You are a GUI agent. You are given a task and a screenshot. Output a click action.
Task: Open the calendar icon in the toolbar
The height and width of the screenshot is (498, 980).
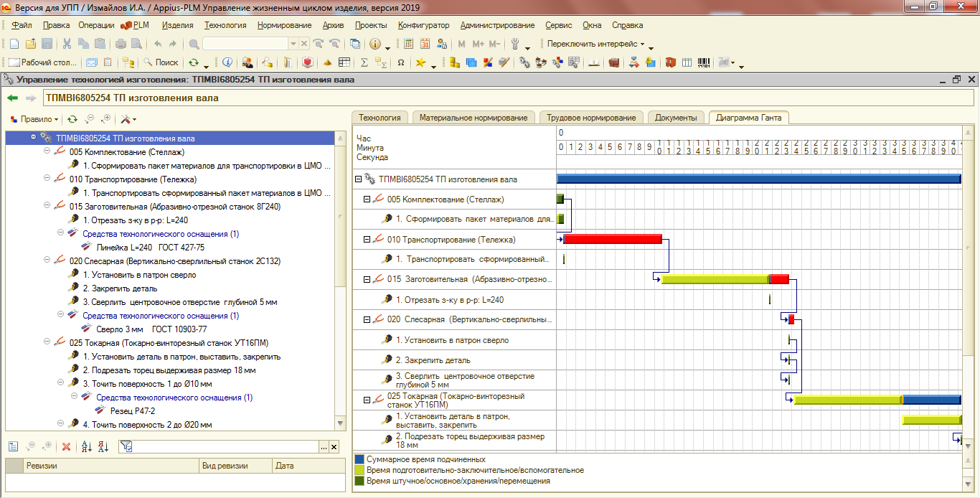[x=425, y=44]
